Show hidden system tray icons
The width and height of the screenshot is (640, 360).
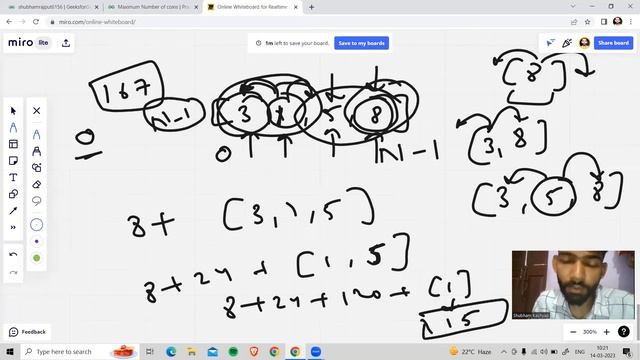click(504, 351)
